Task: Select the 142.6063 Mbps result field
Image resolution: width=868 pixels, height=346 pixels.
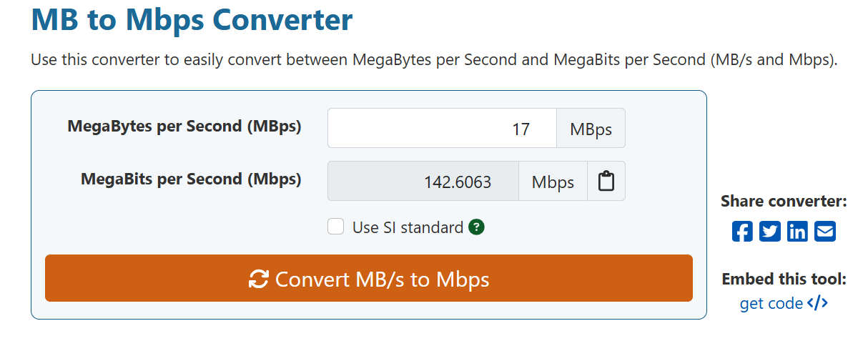Action: coord(423,182)
